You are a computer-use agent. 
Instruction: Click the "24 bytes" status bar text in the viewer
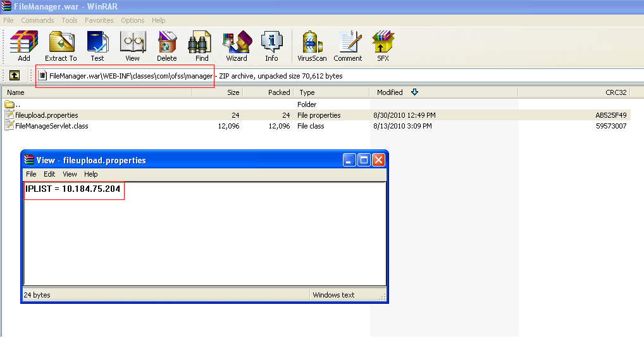pos(37,295)
